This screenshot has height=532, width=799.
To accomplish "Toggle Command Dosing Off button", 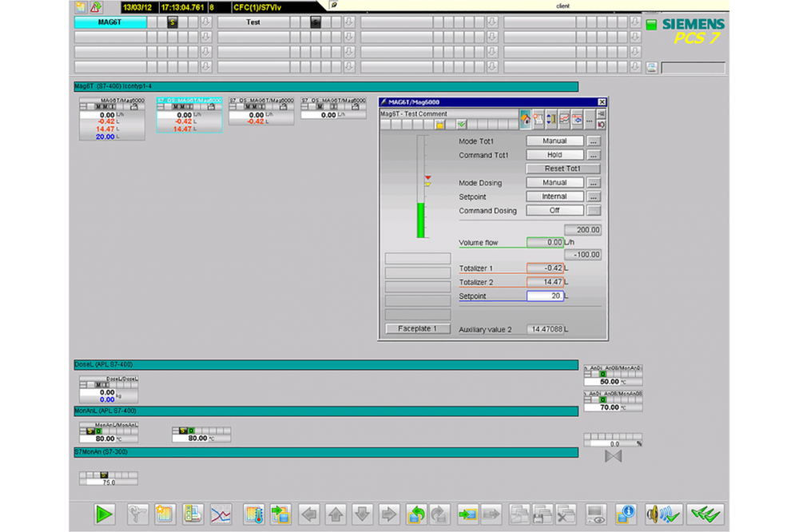I will pos(554,211).
